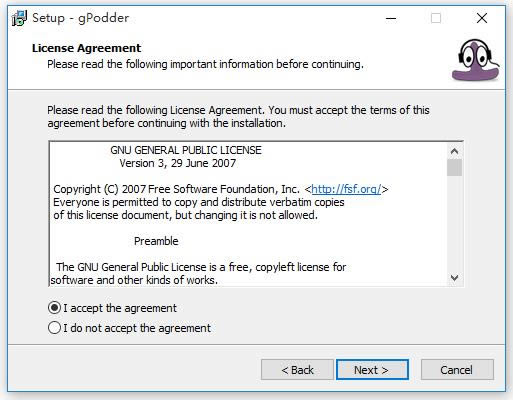This screenshot has height=400, width=513.
Task: Click the Setup installer icon in title bar
Action: 19,18
